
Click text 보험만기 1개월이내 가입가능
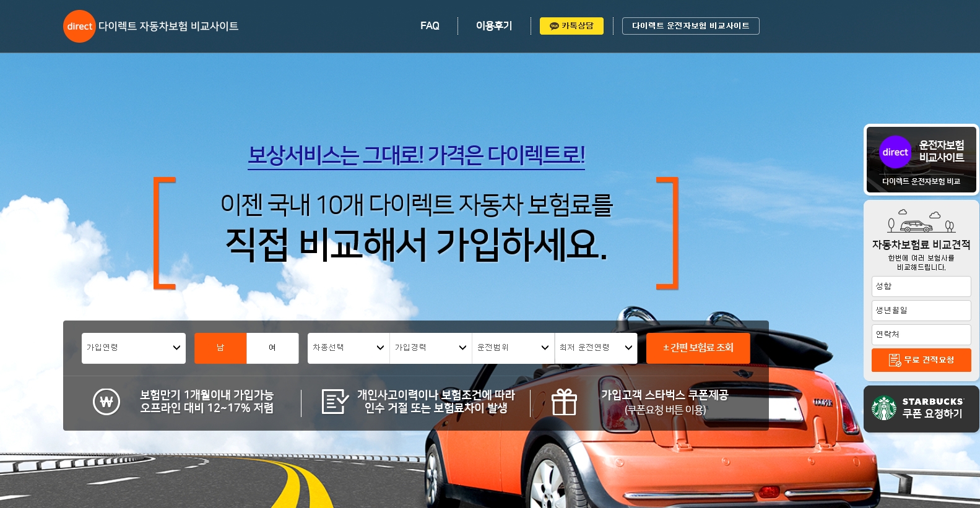207,395
